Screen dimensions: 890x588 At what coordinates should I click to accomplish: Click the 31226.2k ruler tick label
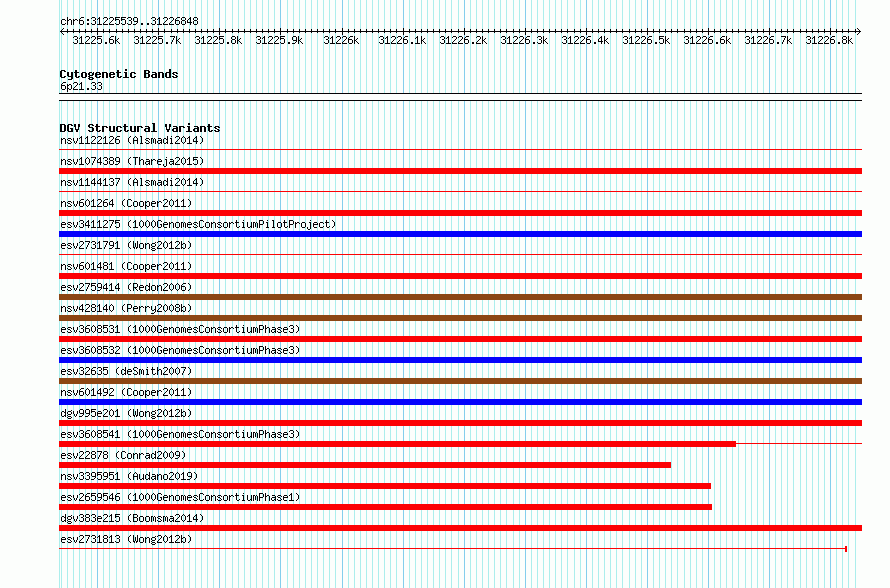click(x=463, y=40)
